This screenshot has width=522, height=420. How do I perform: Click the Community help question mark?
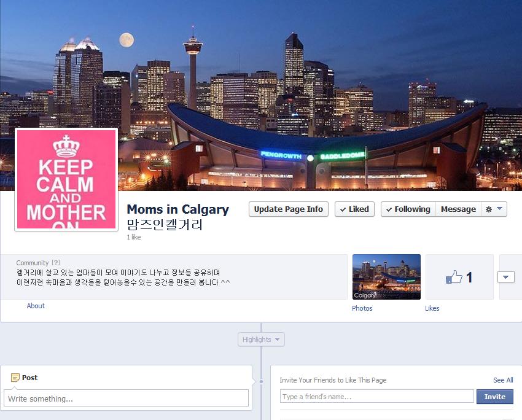click(56, 263)
